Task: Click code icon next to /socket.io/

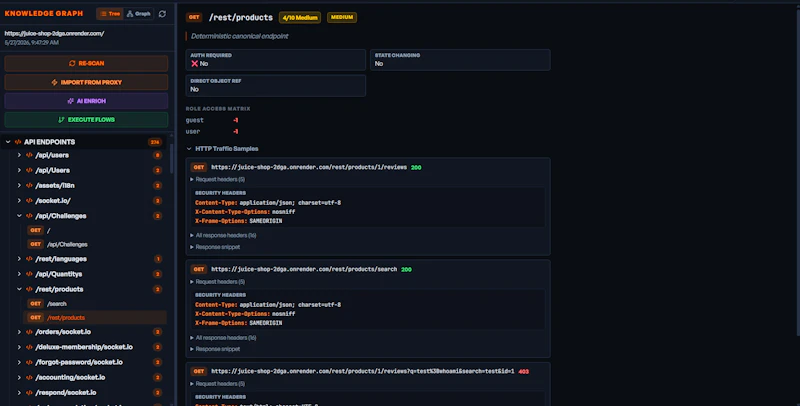Action: click(29, 201)
